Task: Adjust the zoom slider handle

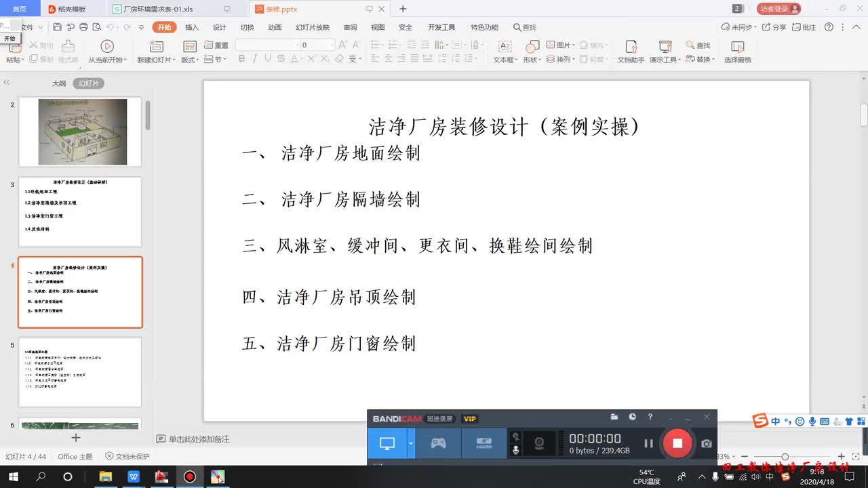Action: point(785,457)
